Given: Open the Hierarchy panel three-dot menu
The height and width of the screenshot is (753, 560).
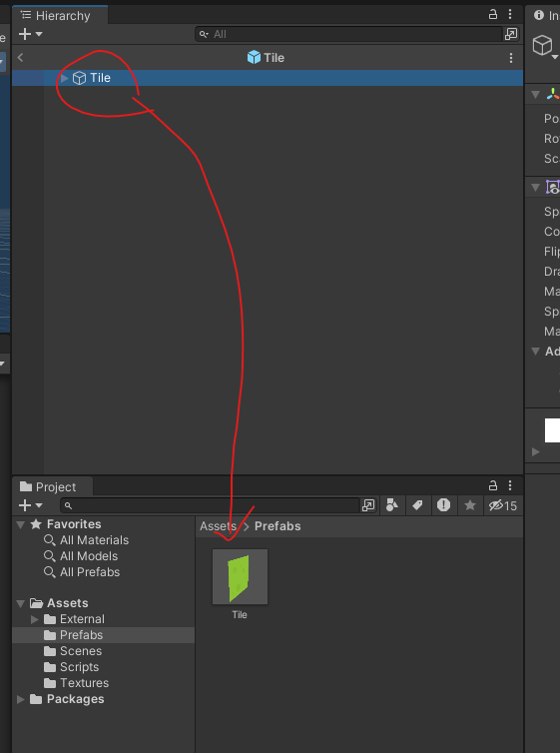Looking at the screenshot, I should coord(510,14).
